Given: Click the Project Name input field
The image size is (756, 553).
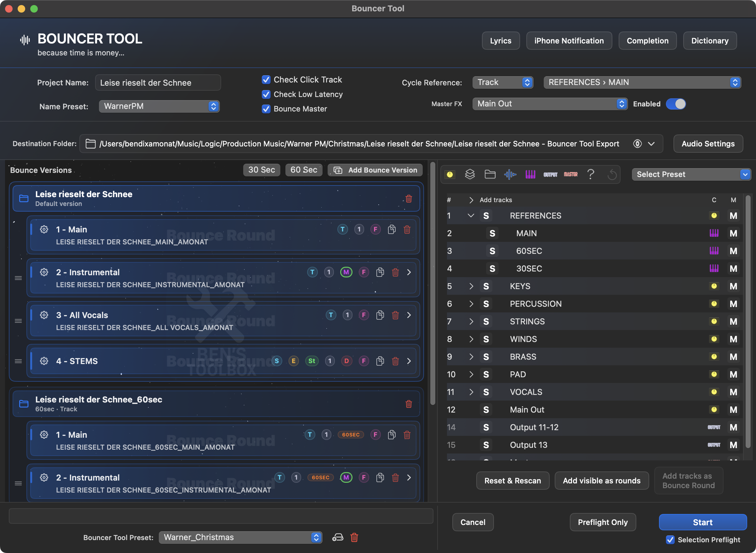Looking at the screenshot, I should (x=158, y=82).
